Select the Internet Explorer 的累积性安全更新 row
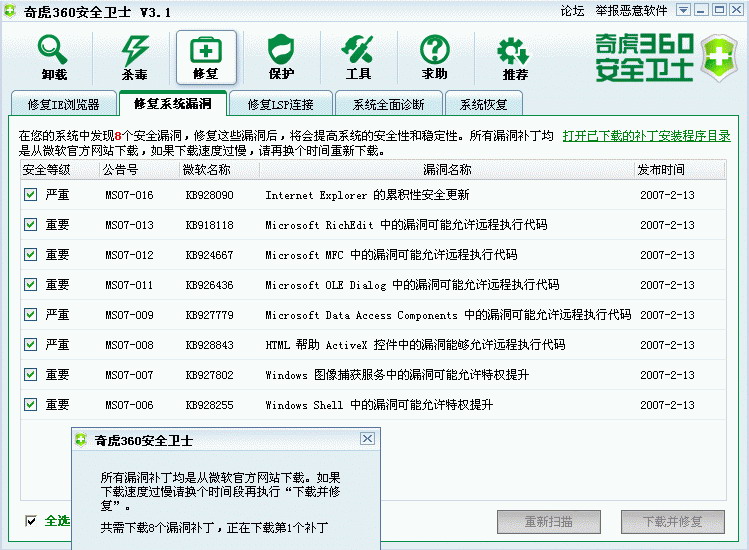This screenshot has width=749, height=550. coord(373,194)
